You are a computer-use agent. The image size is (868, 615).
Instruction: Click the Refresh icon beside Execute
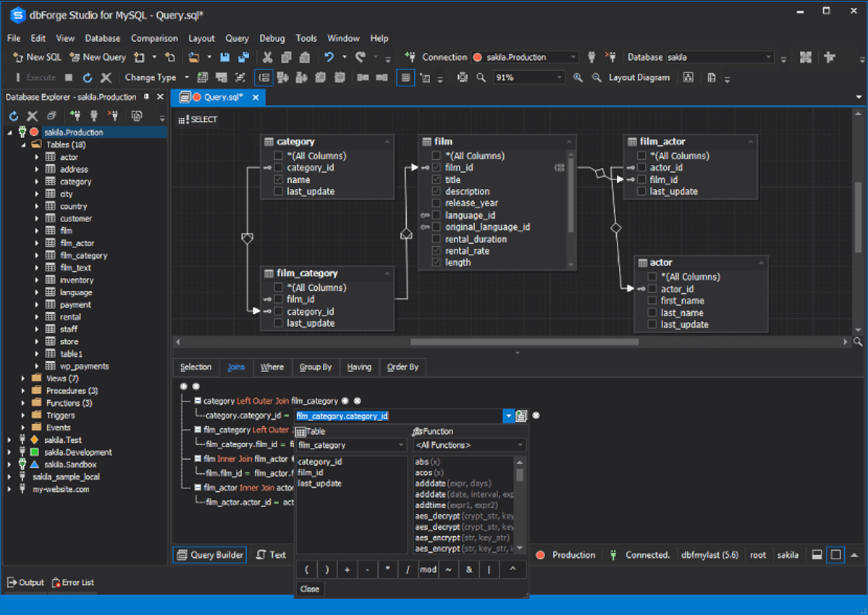click(88, 77)
